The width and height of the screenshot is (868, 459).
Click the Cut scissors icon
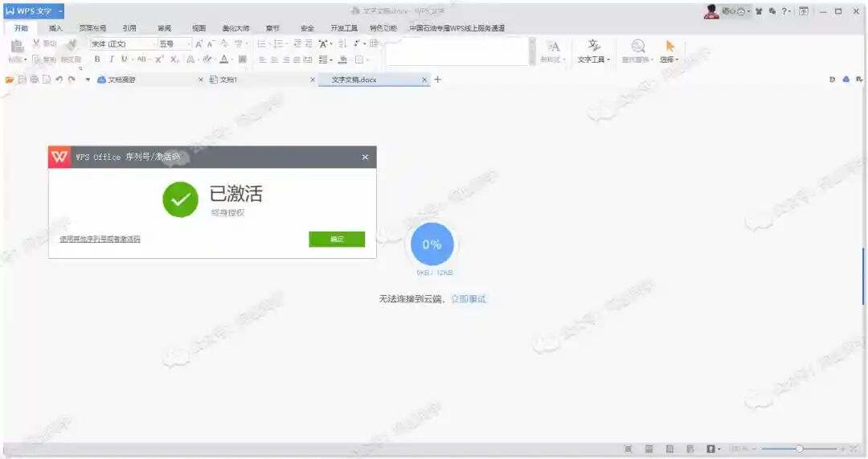pos(36,43)
